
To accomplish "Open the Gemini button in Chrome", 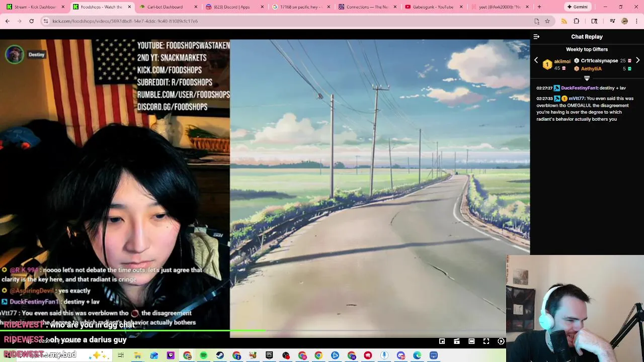I will [577, 7].
